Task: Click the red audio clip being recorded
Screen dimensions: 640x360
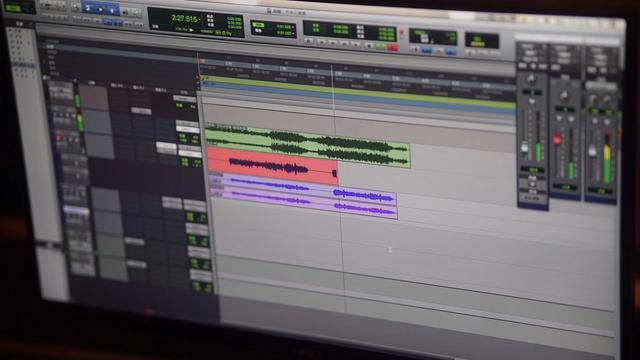Action: pos(272,166)
